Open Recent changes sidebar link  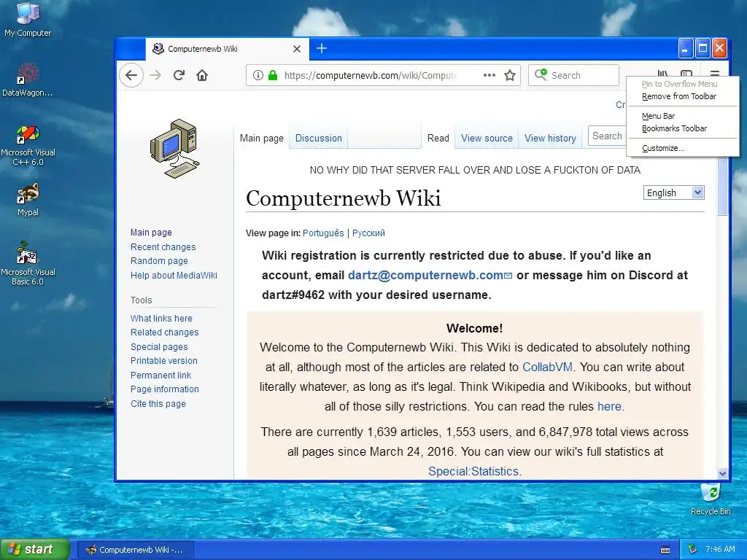click(163, 246)
